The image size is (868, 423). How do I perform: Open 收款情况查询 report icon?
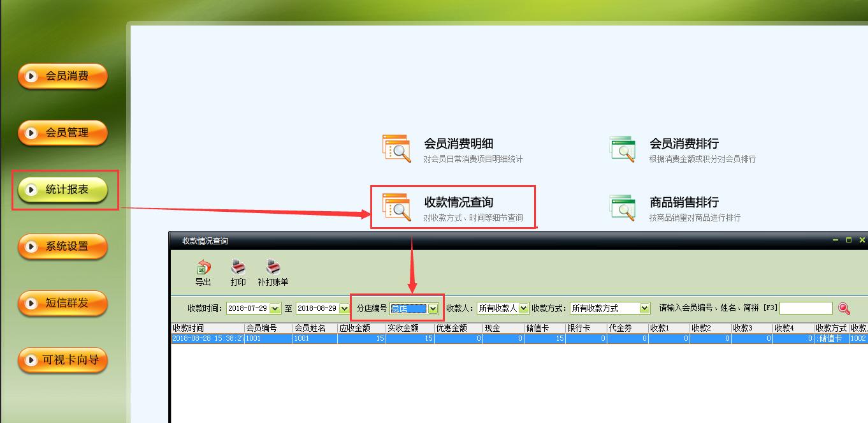(x=396, y=207)
